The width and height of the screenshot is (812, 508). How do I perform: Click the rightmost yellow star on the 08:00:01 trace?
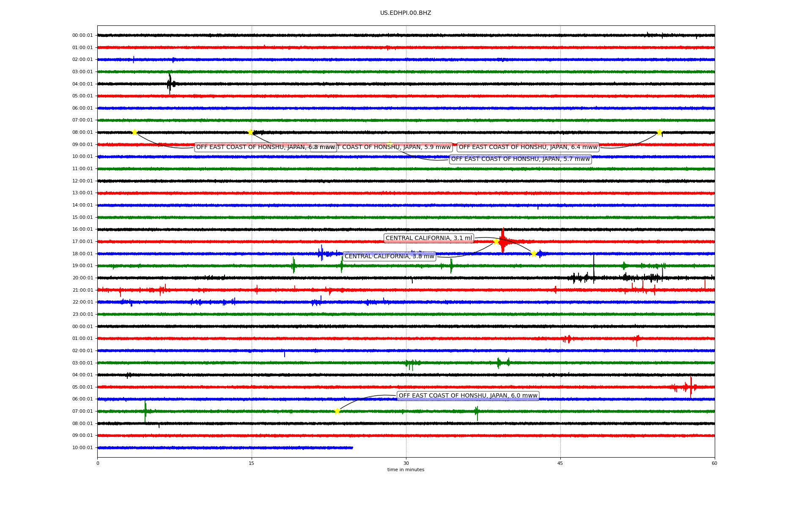pyautogui.click(x=659, y=133)
